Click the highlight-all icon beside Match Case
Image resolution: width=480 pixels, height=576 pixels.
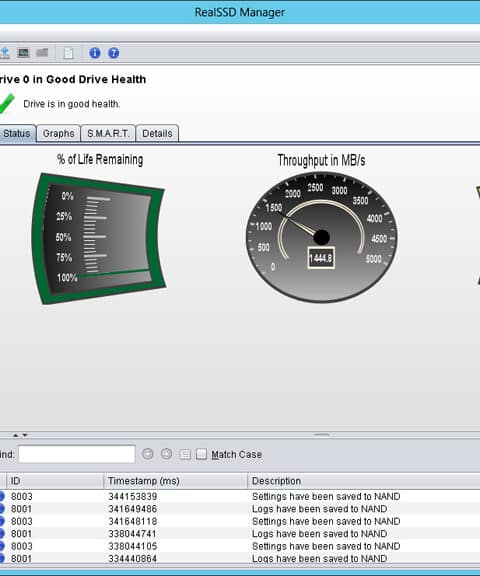coord(185,454)
